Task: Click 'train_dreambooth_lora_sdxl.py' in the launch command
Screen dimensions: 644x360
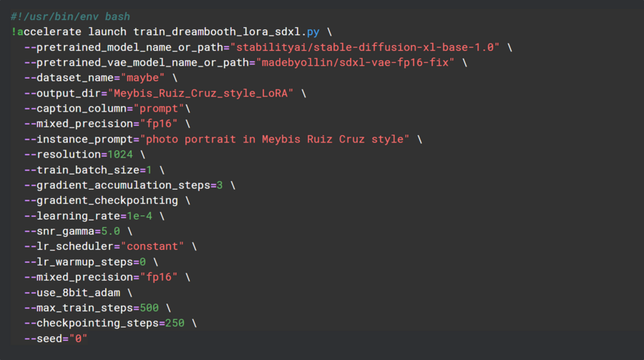Action: coord(226,31)
